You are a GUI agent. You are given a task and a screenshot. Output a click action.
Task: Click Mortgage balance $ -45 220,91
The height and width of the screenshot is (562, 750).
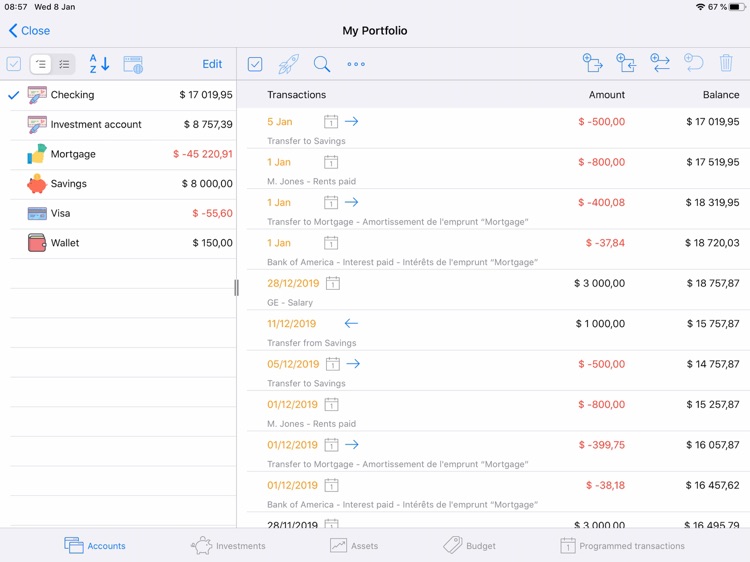pyautogui.click(x=203, y=154)
